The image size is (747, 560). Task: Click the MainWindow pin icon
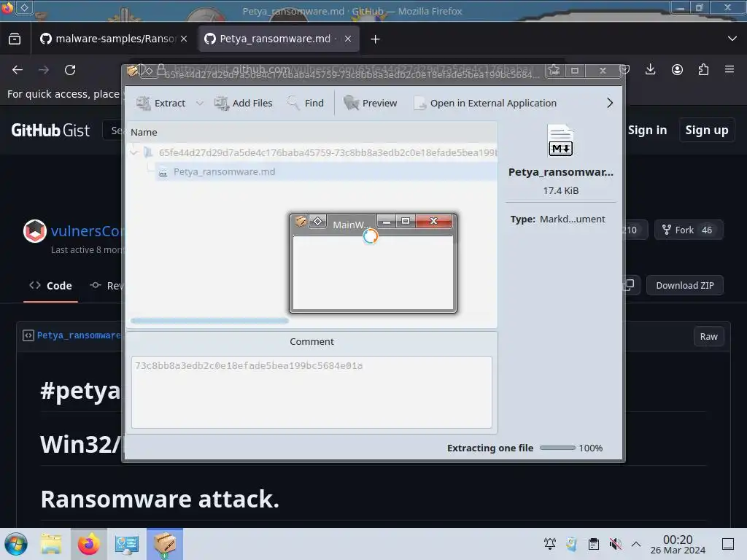pos(318,222)
